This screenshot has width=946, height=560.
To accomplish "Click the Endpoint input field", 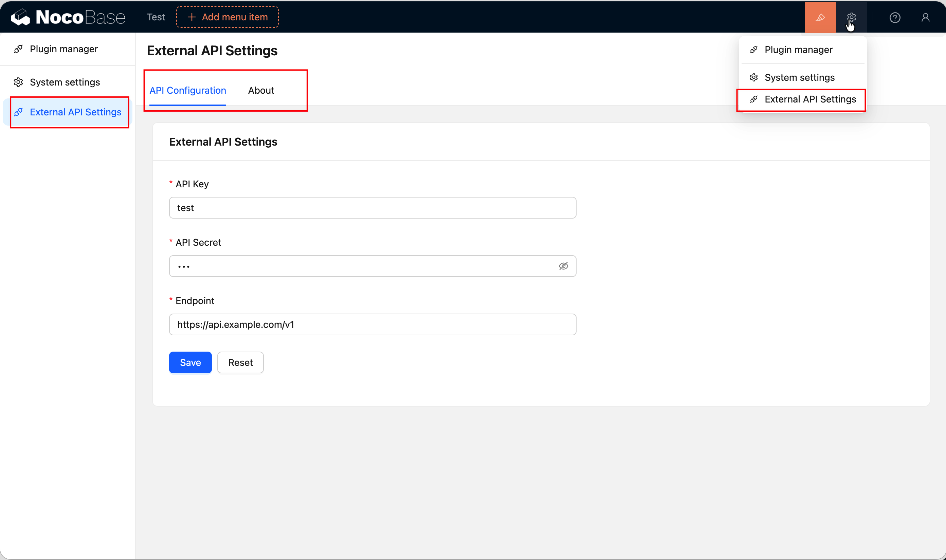I will (x=372, y=324).
